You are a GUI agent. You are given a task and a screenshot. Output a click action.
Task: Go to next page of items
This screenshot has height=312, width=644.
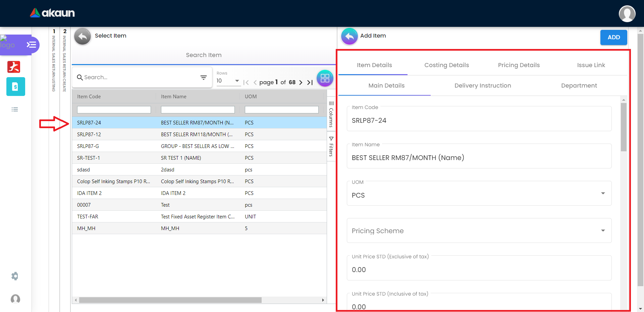click(301, 83)
